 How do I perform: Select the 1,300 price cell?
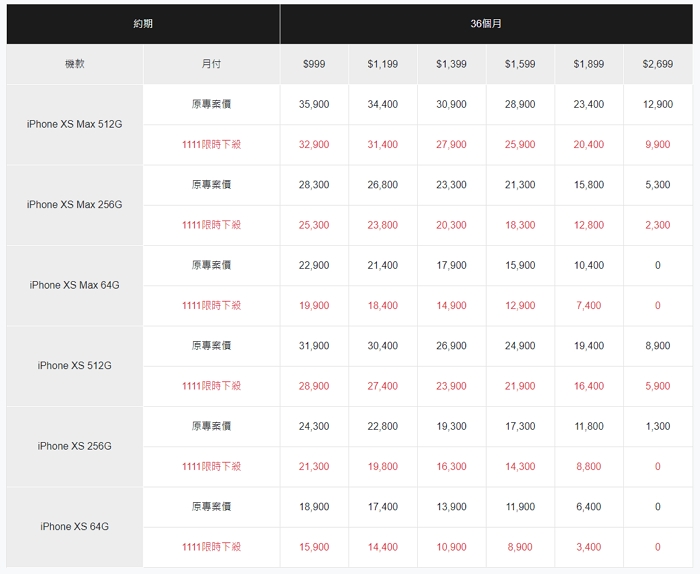[x=658, y=426]
